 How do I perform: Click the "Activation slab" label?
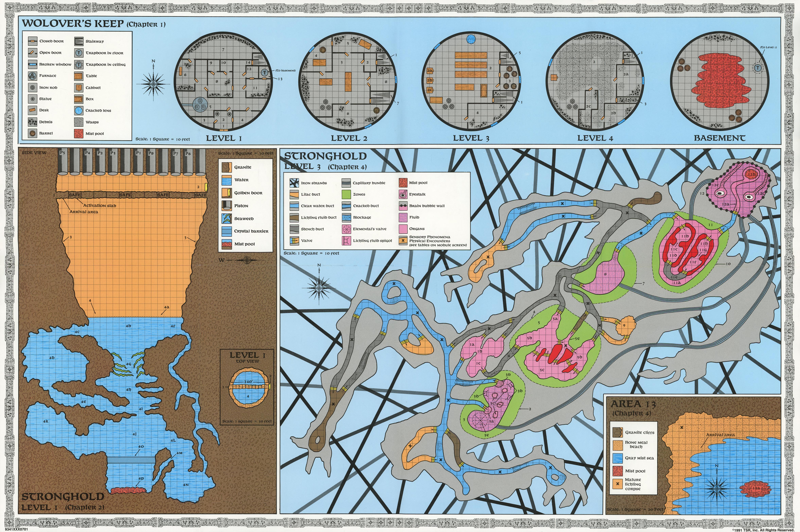pyautogui.click(x=99, y=206)
